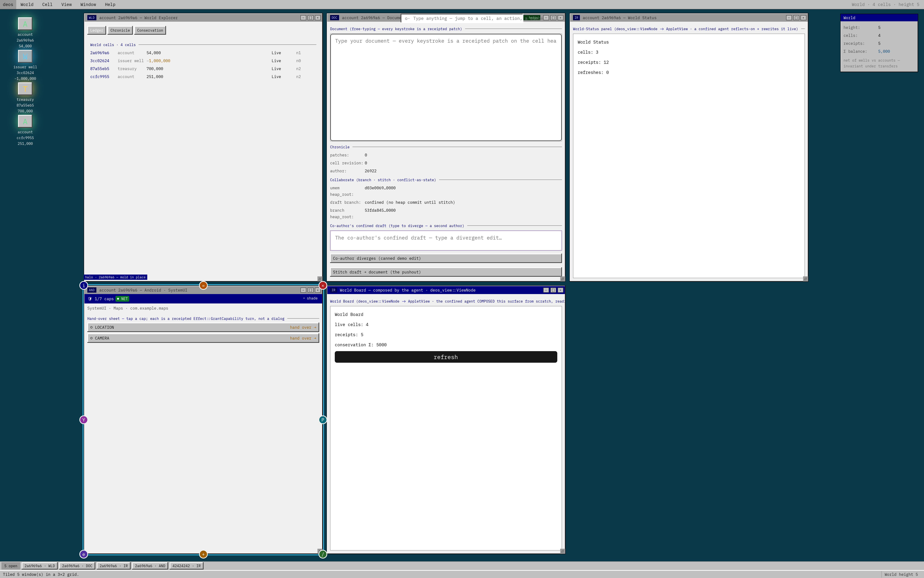Screen dimensions: 924x578
Task: Click the '5 open' taskbar label
Action: tap(11, 566)
